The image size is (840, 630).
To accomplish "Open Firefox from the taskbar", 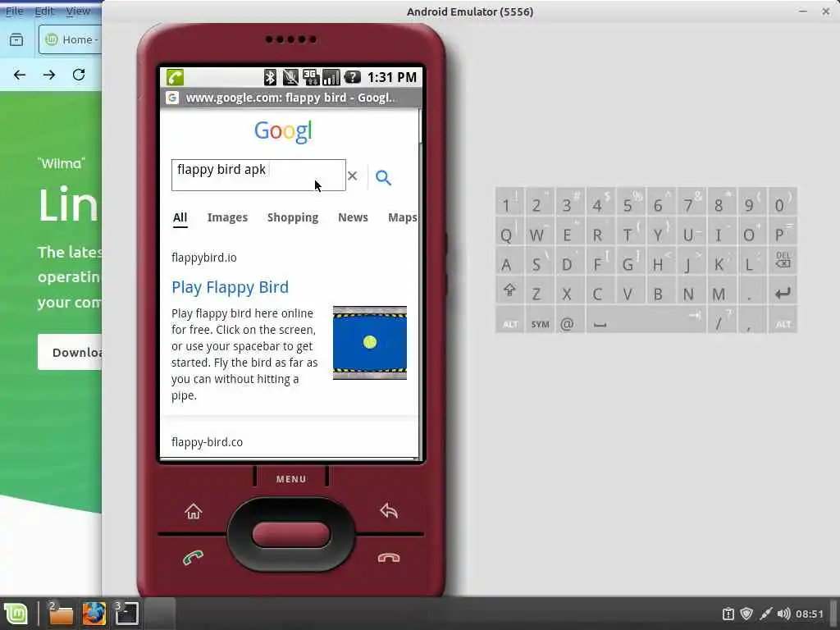I will click(x=94, y=614).
